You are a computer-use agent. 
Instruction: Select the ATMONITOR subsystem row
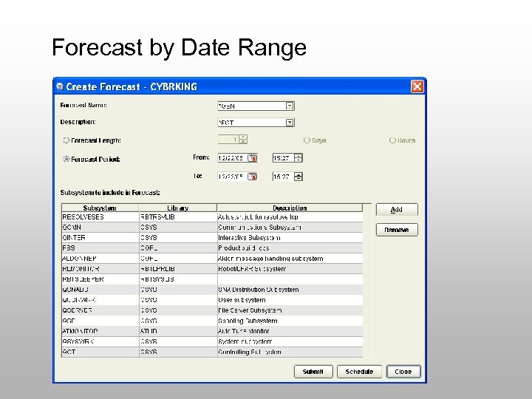(x=212, y=331)
